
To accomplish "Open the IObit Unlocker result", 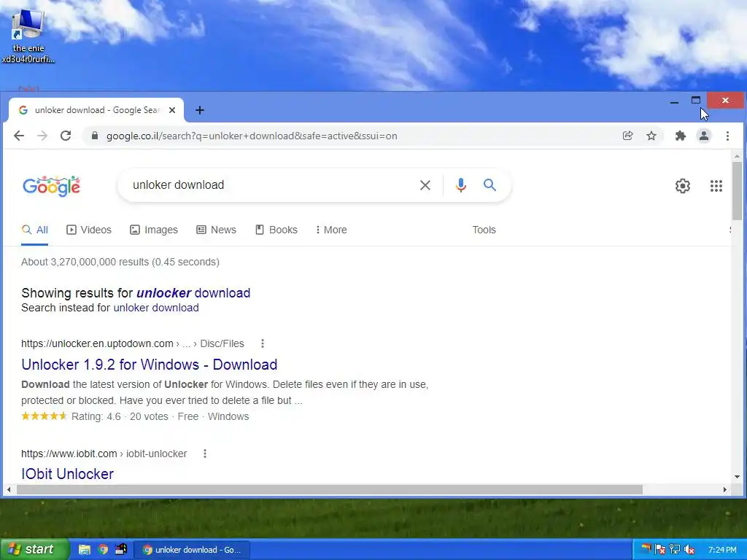I will (68, 474).
